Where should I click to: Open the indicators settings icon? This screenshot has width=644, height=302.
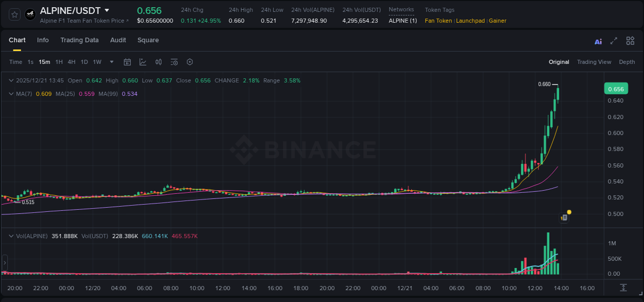[174, 62]
